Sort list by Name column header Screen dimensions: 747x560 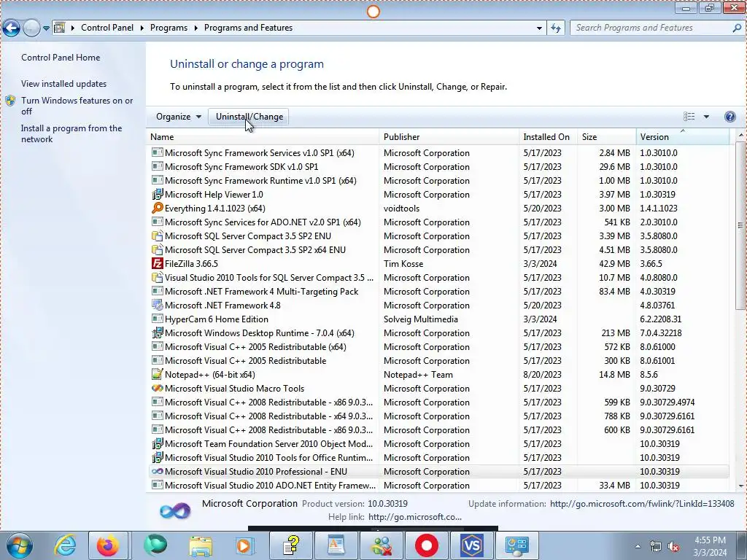[x=263, y=136]
